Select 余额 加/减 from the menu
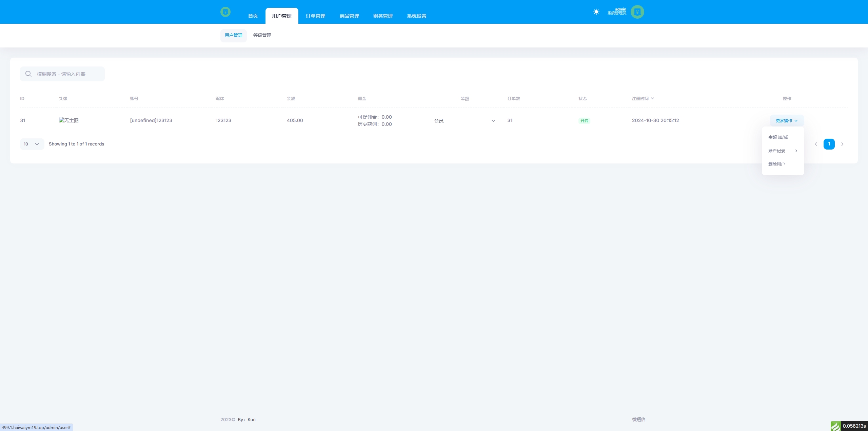 [x=778, y=137]
